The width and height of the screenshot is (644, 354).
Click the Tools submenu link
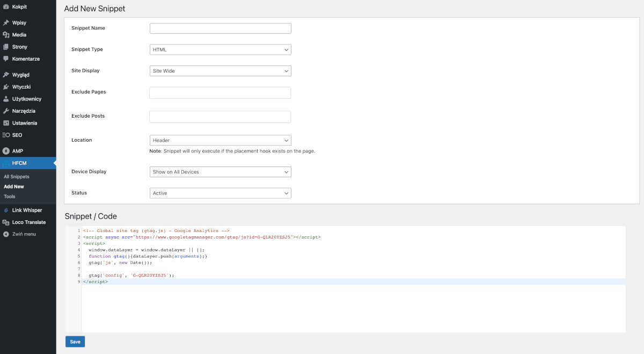tap(10, 197)
